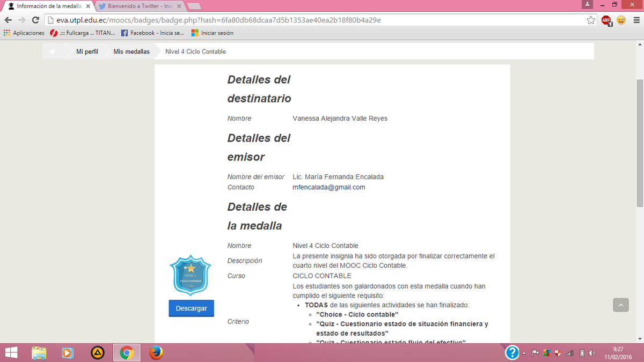644x362 pixels.
Task: Open the Facebook bookmark
Action: pos(153,33)
